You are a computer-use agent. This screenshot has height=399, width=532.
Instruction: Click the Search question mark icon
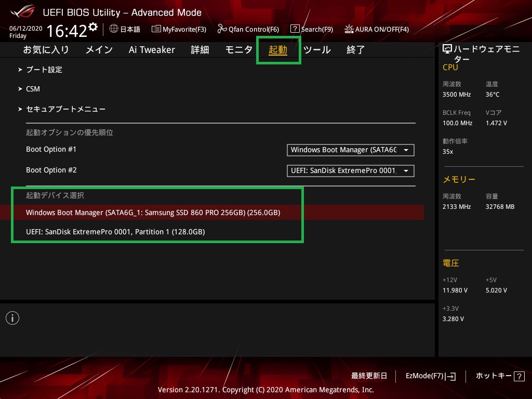coord(295,29)
